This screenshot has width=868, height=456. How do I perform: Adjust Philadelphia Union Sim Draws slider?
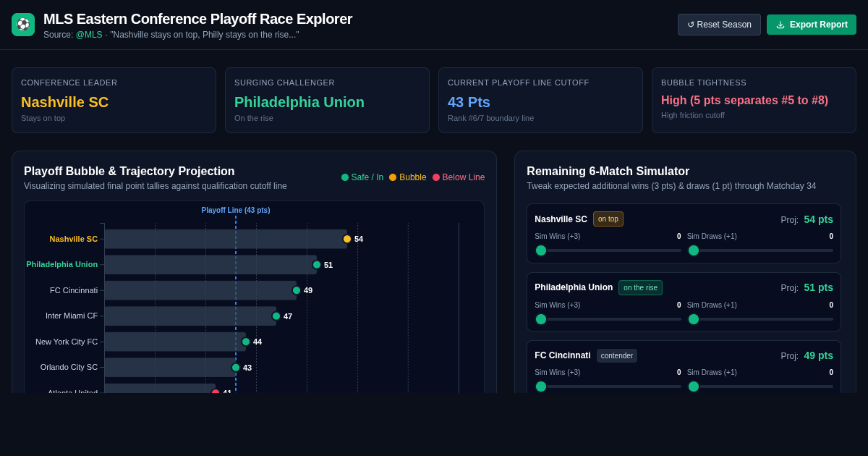(x=760, y=319)
